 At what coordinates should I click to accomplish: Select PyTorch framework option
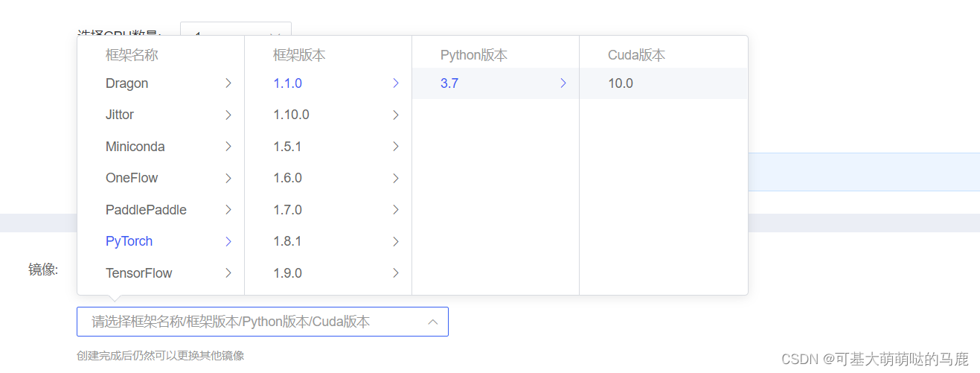(x=161, y=241)
